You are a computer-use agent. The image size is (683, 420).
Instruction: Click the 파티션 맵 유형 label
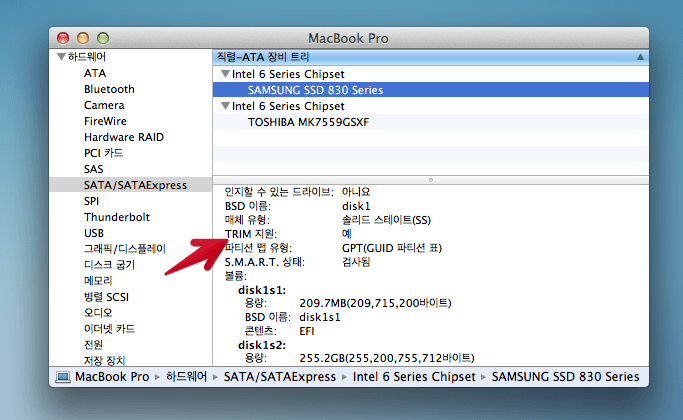(x=259, y=248)
